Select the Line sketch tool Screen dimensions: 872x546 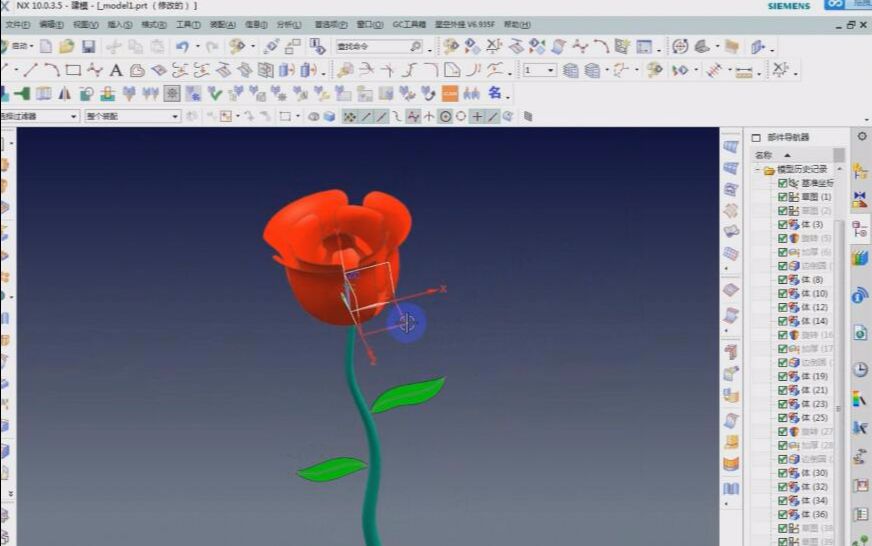pos(31,70)
